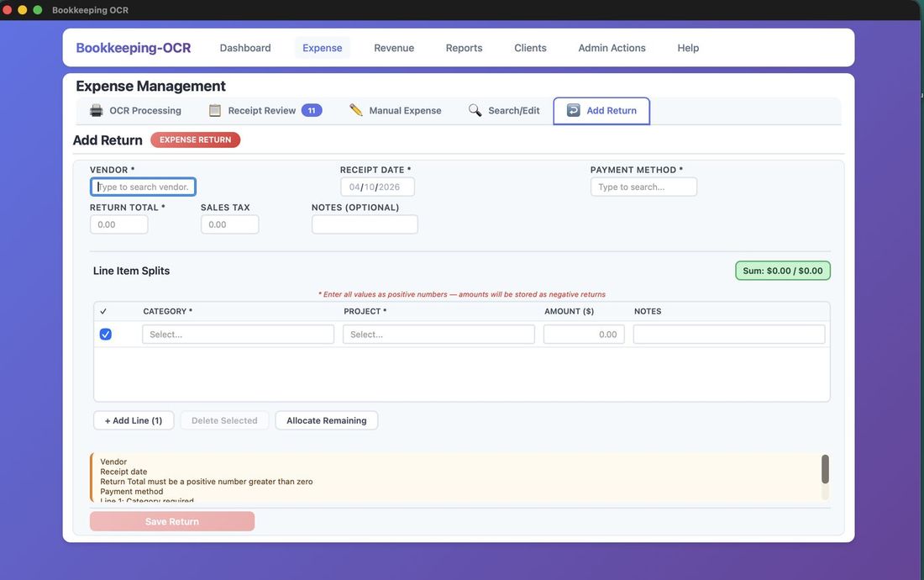Uncheck the line item 1 row checkbox
The image size is (924, 580).
[x=104, y=333]
